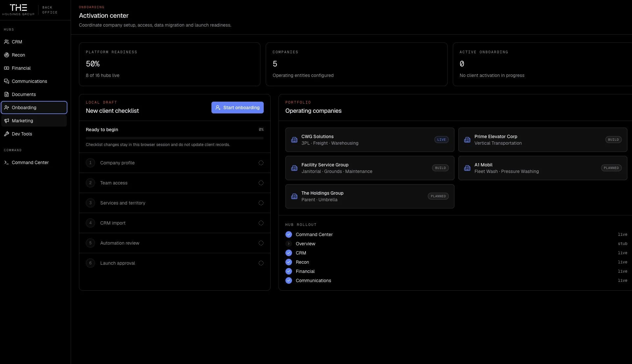The width and height of the screenshot is (632, 364).
Task: Open Command Center from sidebar
Action: pos(34,162)
